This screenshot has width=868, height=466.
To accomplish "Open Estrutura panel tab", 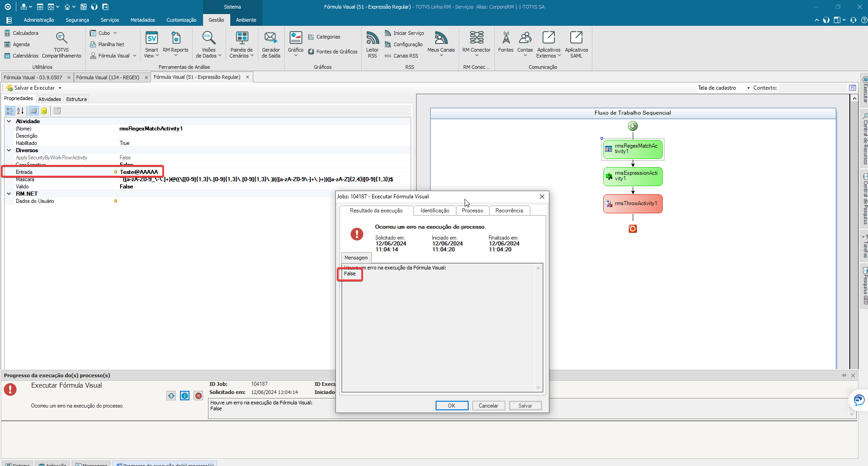I will [76, 99].
